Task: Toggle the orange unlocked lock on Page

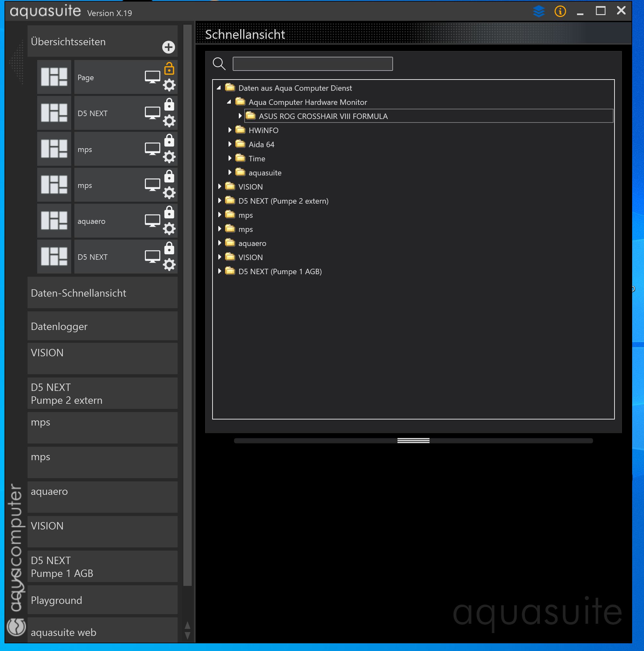Action: [x=169, y=69]
